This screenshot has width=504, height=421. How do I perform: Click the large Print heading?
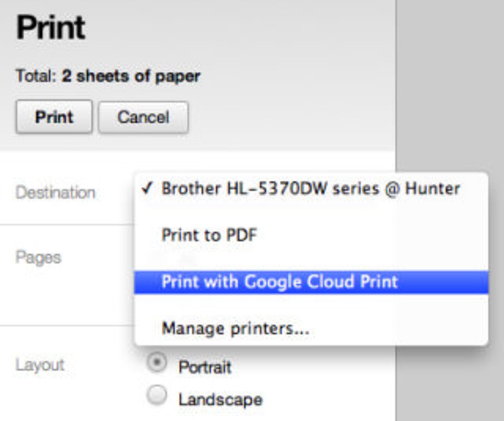click(51, 28)
